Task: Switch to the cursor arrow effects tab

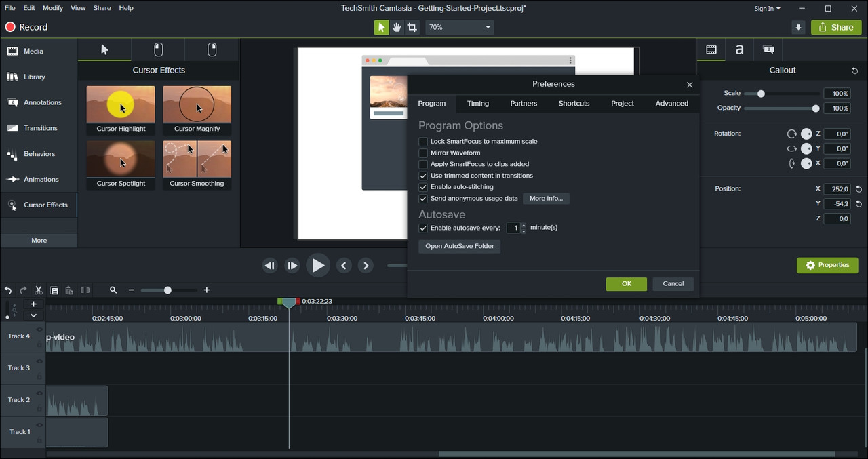Action: [104, 49]
